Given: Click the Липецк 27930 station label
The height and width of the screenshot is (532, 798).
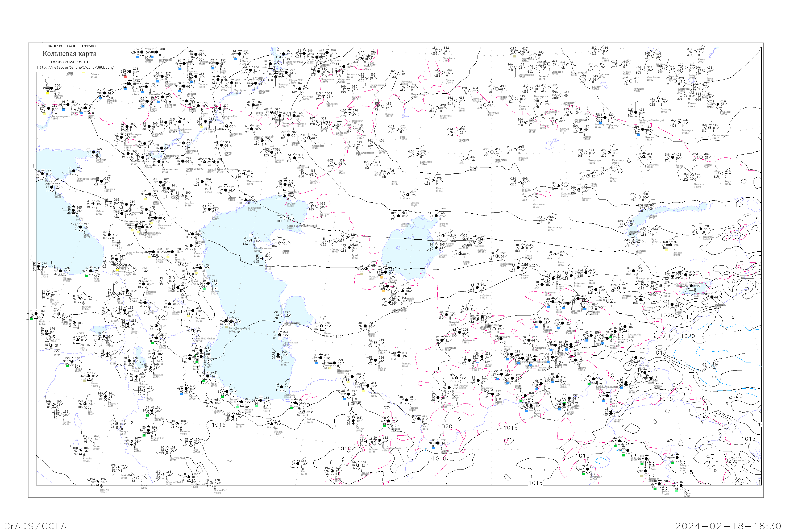Looking at the screenshot, I should [148, 61].
